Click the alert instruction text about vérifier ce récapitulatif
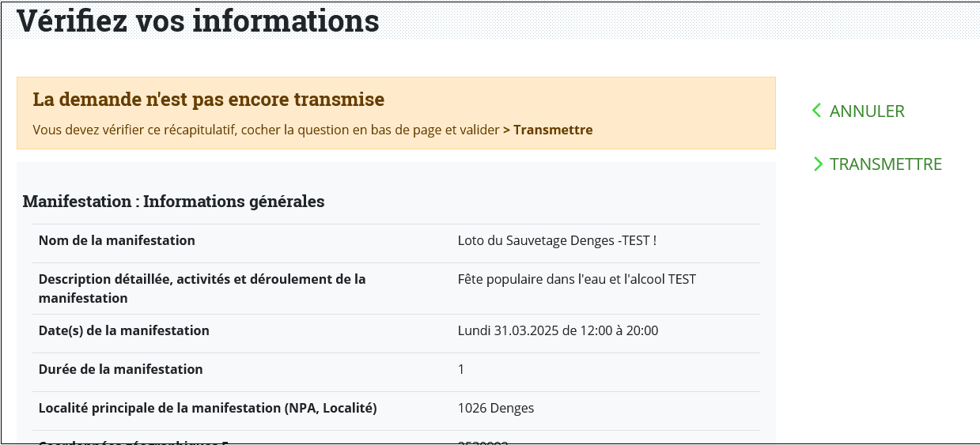The image size is (980, 445). tap(267, 130)
